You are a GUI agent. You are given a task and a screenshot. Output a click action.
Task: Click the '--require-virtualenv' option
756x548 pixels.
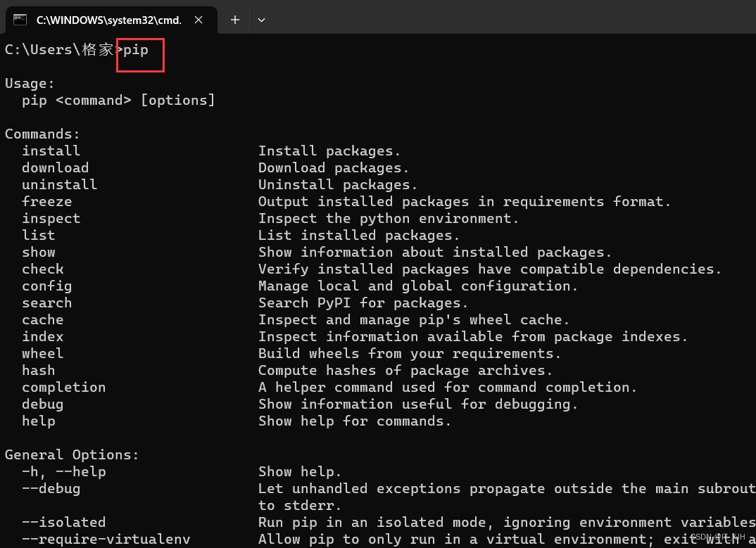pyautogui.click(x=106, y=540)
